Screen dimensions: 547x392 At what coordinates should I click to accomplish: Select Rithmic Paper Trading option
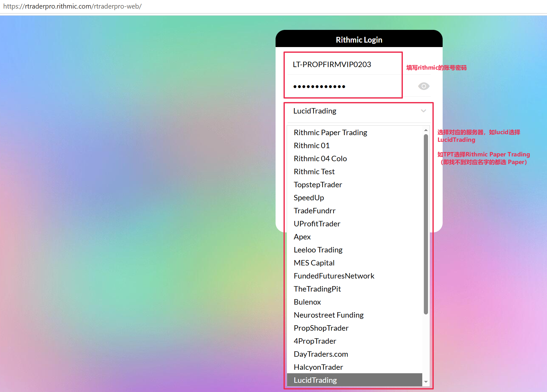tap(354, 133)
